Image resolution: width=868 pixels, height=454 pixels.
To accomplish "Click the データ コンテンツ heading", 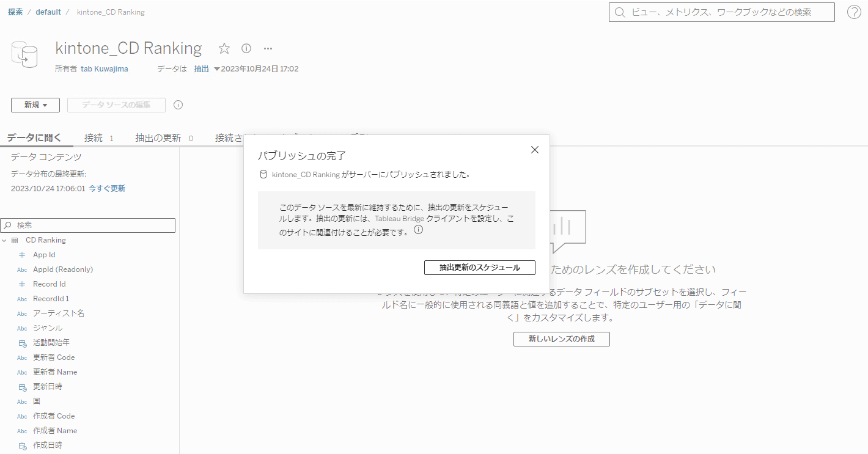I will click(46, 157).
